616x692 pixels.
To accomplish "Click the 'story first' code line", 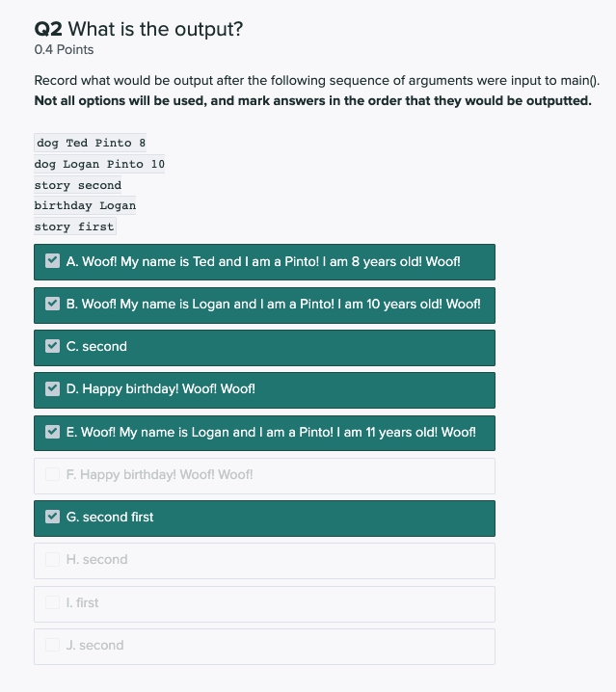I will point(74,226).
